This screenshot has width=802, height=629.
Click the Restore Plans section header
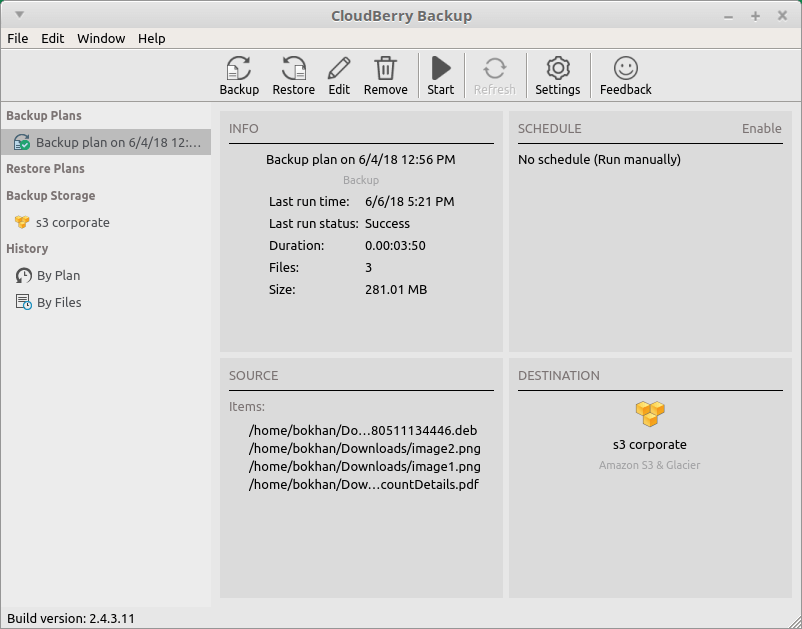point(45,169)
